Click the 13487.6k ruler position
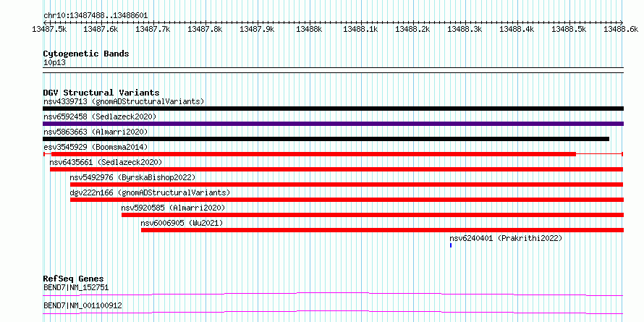Image resolution: width=644 pixels, height=322 pixels. [101, 29]
